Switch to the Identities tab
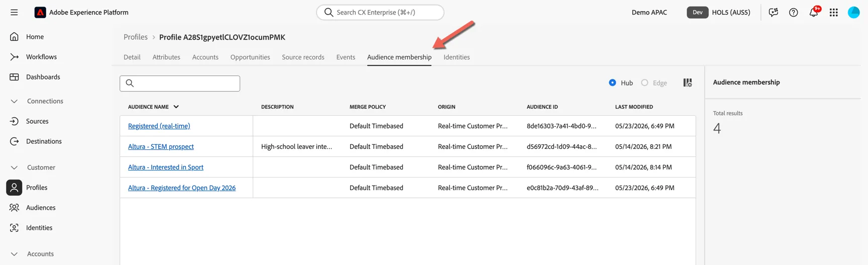This screenshot has height=265, width=868. (x=457, y=57)
